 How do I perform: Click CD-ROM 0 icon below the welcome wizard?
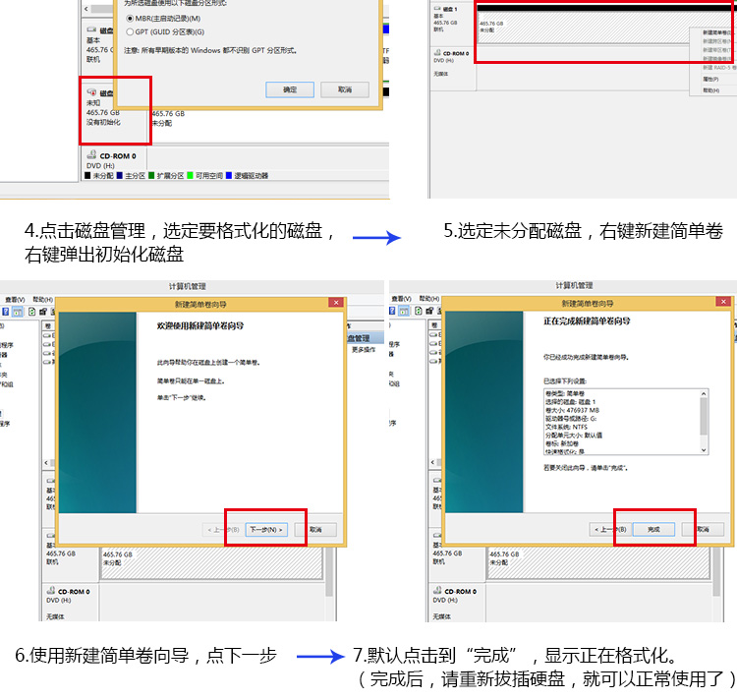click(x=51, y=591)
